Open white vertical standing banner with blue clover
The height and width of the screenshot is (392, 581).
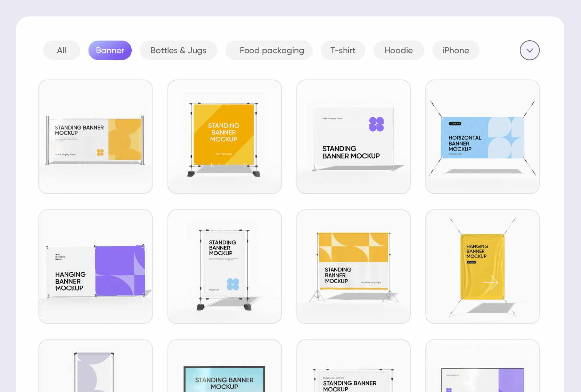[x=224, y=267]
